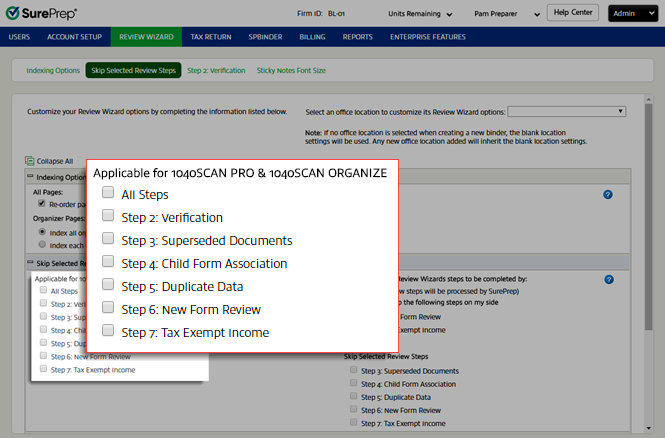The width and height of the screenshot is (665, 438).
Task: Open the BILLING menu
Action: (x=313, y=37)
